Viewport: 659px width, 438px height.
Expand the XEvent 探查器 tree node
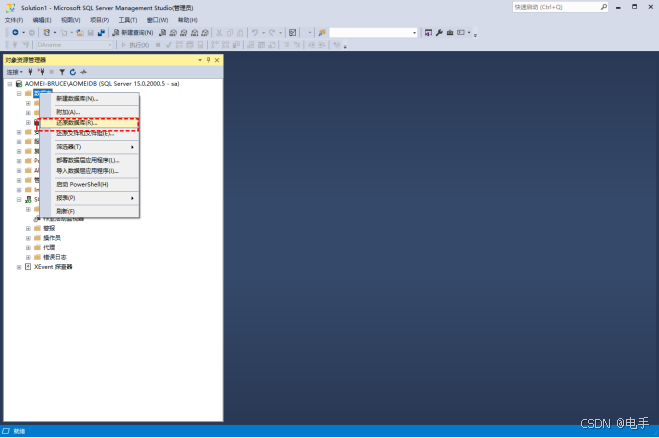(x=18, y=267)
